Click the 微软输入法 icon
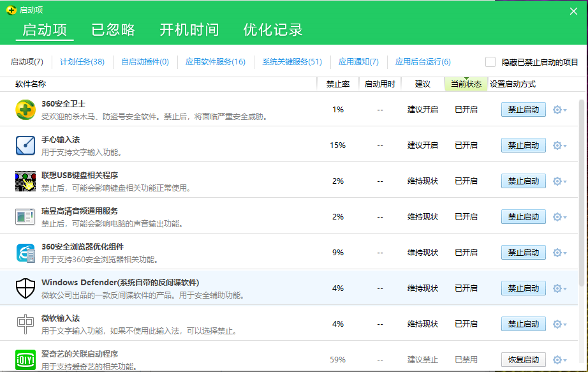This screenshot has width=588, height=372. [x=26, y=324]
